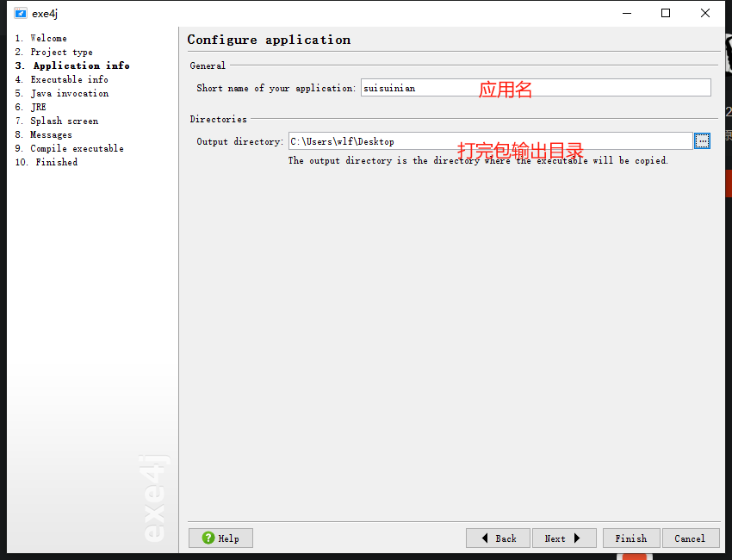Click the application short name field

(x=535, y=88)
